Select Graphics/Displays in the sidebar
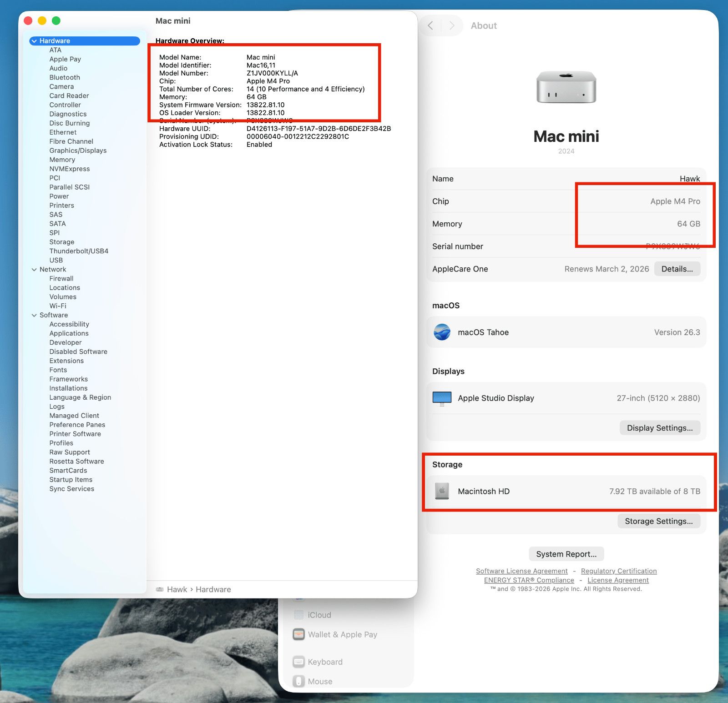 (78, 151)
